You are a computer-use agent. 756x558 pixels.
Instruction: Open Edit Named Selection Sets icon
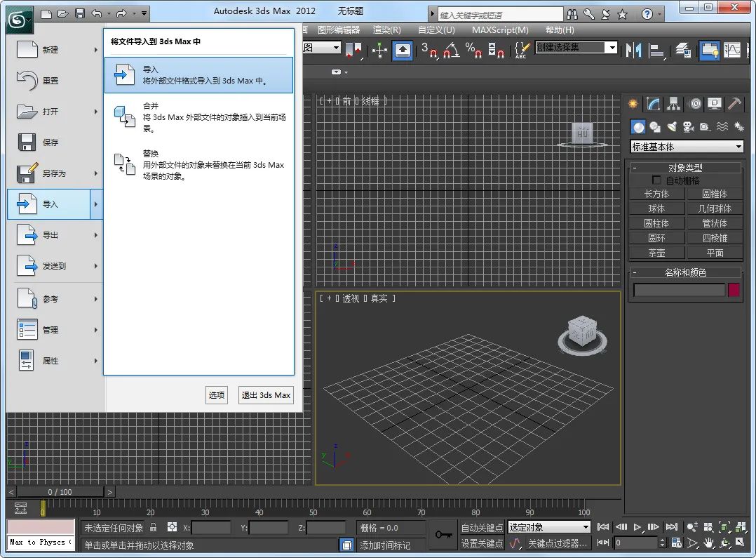522,50
